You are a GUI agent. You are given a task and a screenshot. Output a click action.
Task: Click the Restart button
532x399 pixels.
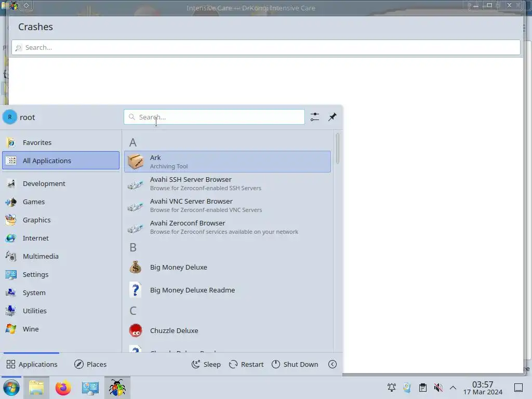click(x=246, y=364)
